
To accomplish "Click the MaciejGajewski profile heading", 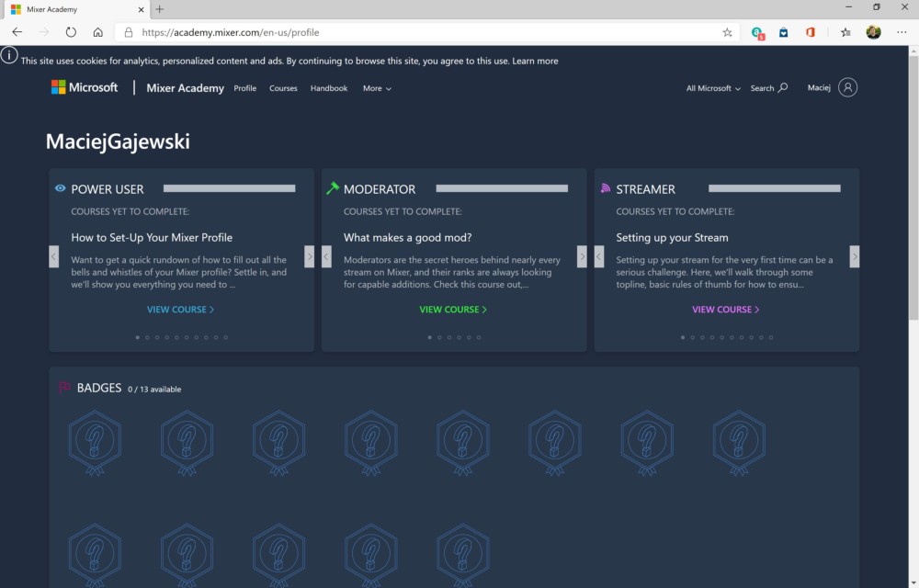I will [118, 141].
